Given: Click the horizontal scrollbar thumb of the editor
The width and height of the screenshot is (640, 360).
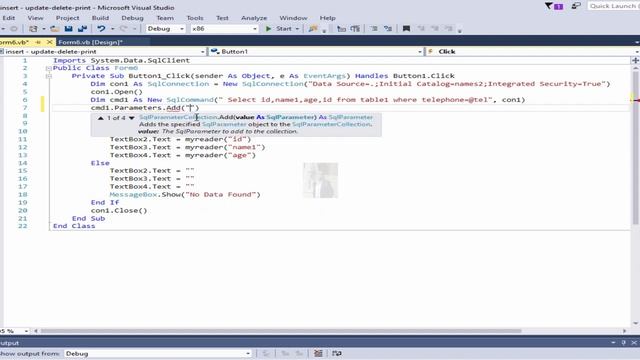Looking at the screenshot, I should tap(281, 331).
